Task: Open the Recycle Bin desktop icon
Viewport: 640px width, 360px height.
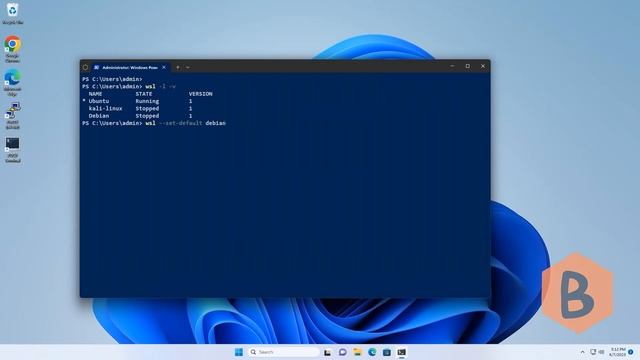Action: tap(13, 13)
